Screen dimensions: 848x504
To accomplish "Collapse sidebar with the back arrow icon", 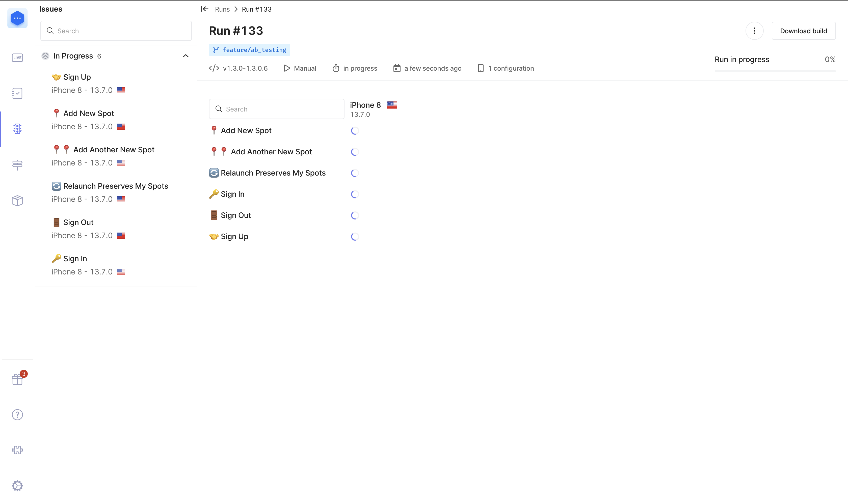I will coord(204,9).
